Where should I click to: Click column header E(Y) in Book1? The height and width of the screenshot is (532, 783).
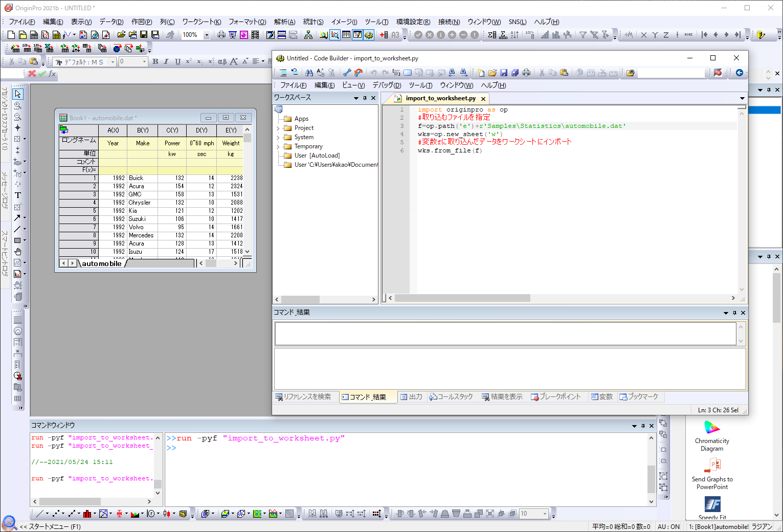tap(231, 130)
